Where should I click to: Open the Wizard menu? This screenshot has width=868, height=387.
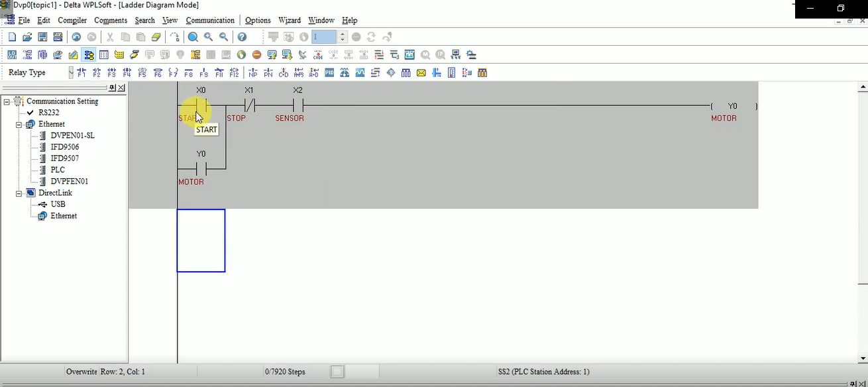(x=290, y=20)
